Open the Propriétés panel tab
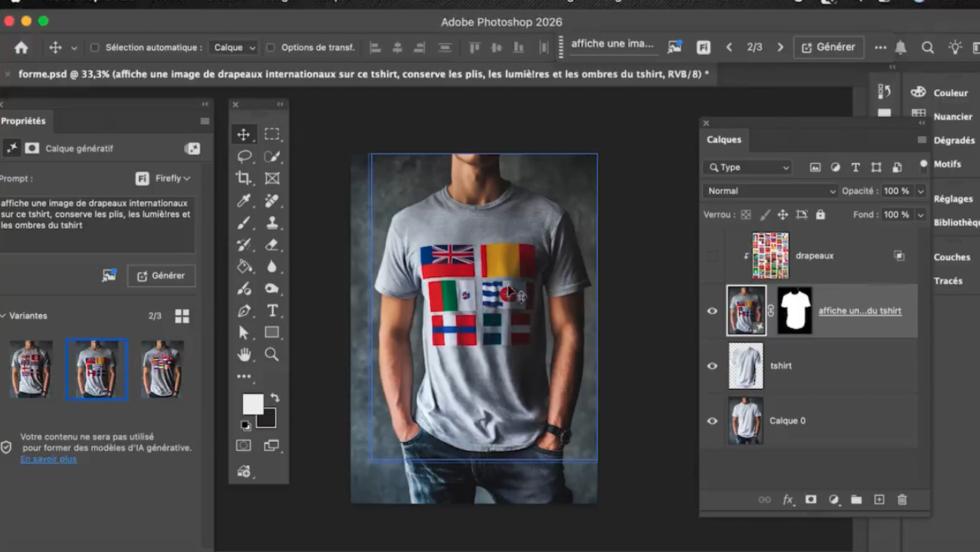980x552 pixels. (23, 121)
